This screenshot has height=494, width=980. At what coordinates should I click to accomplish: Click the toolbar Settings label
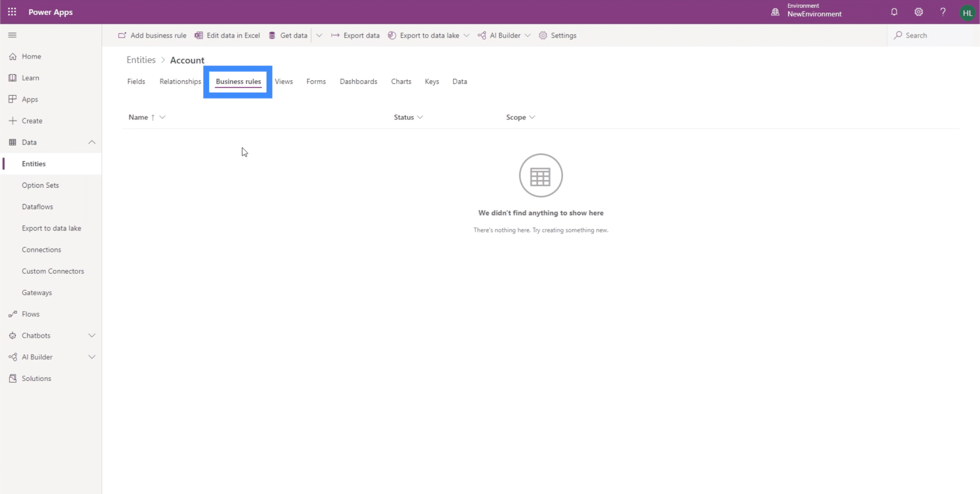564,35
